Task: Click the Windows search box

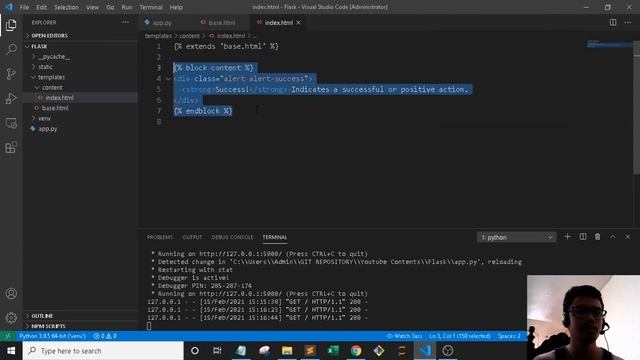Action: (x=103, y=351)
